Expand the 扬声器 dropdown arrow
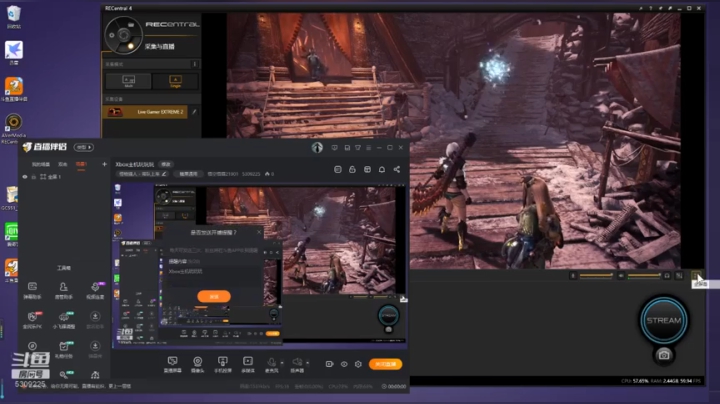The image size is (720, 404). tap(307, 363)
